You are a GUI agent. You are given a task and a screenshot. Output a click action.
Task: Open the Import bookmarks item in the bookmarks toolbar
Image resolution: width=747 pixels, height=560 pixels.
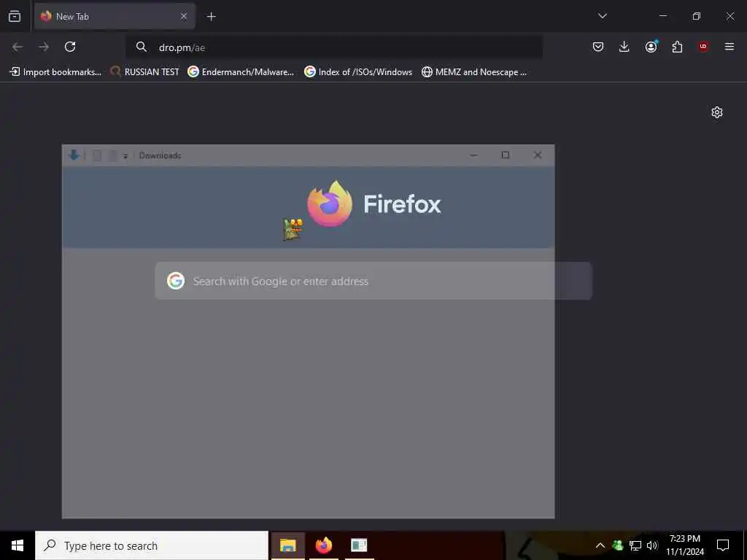coord(55,72)
